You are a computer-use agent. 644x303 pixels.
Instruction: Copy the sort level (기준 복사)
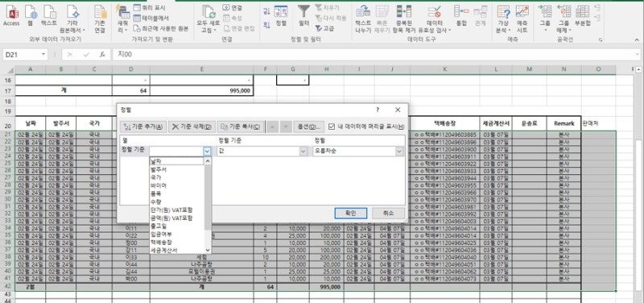coord(240,127)
